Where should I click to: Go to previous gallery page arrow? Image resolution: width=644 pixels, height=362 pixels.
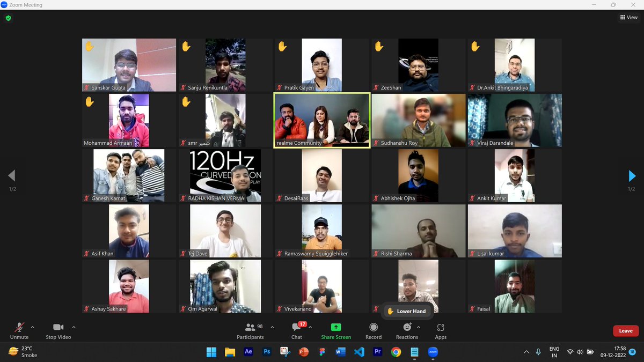[x=12, y=176]
